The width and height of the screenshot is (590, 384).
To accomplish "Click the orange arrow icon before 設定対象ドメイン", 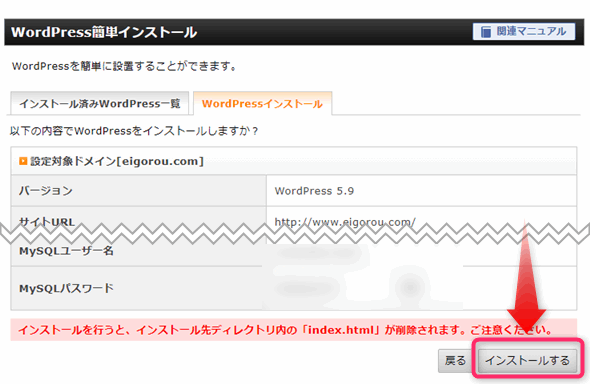I will [23, 161].
